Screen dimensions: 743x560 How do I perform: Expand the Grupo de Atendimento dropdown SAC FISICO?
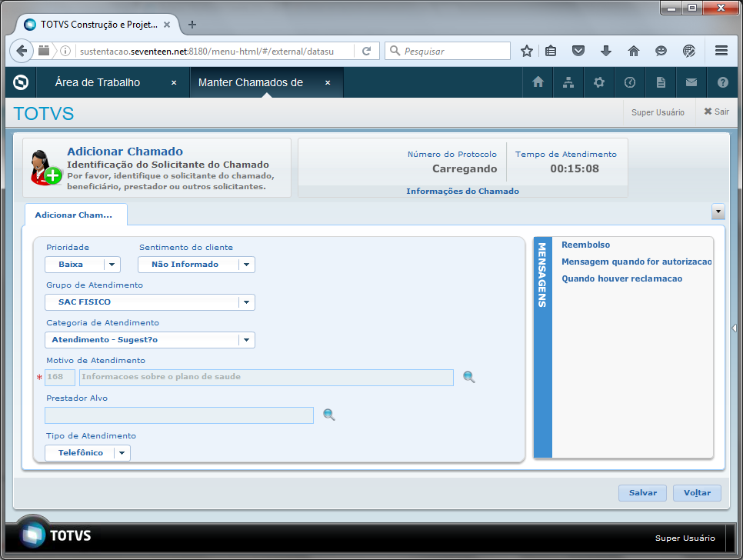(x=246, y=302)
